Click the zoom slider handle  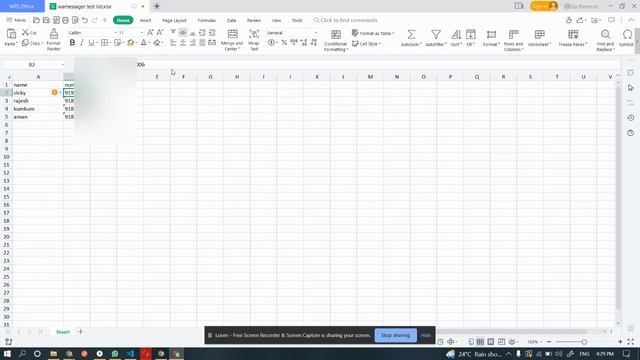tap(584, 342)
